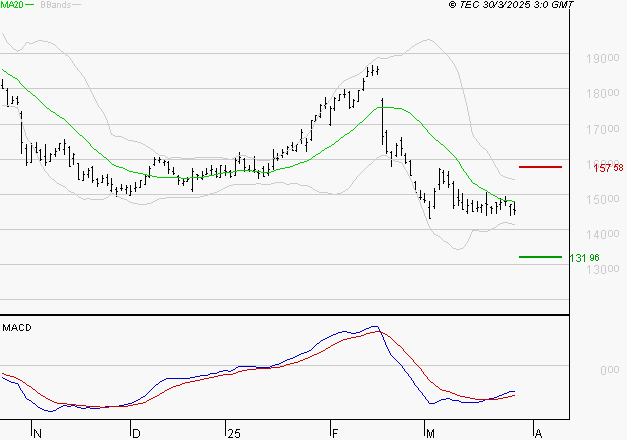
Task: Click the 14000 price axis label
Action: pos(603,234)
